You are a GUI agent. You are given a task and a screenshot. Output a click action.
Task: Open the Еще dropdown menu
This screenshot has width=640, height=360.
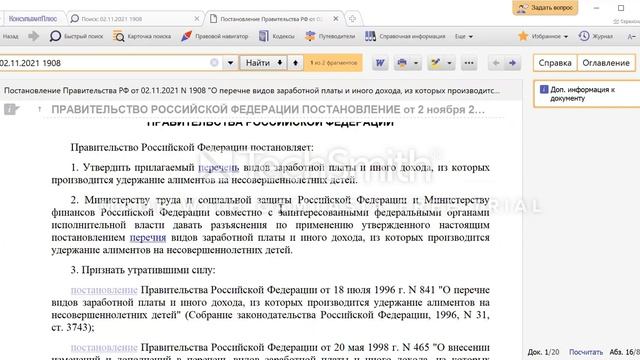click(x=464, y=36)
